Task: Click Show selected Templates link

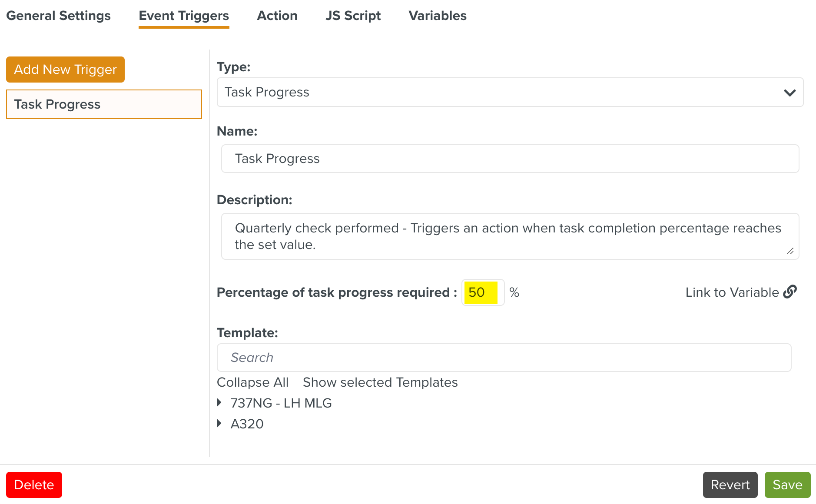Action: click(380, 382)
